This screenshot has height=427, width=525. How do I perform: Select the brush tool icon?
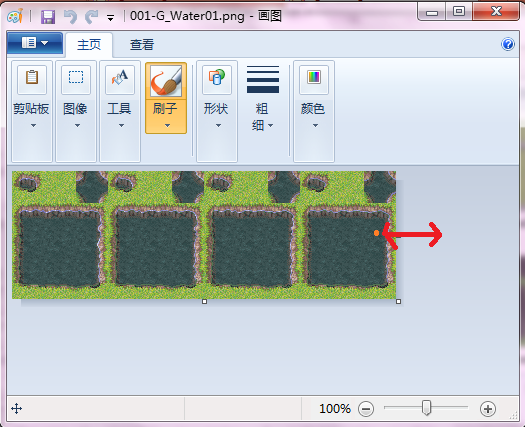(x=166, y=81)
